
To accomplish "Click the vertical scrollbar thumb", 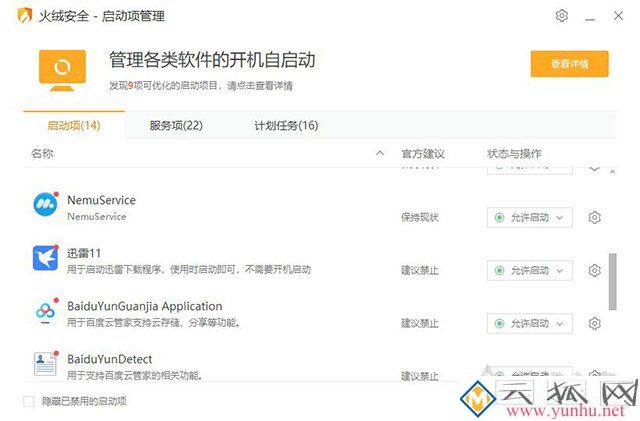I will [612, 282].
